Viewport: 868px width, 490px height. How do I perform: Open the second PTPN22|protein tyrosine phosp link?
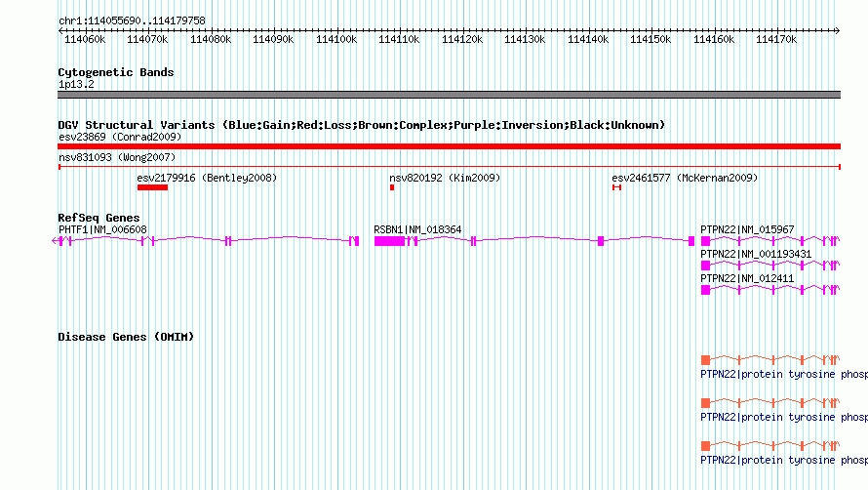(784, 417)
